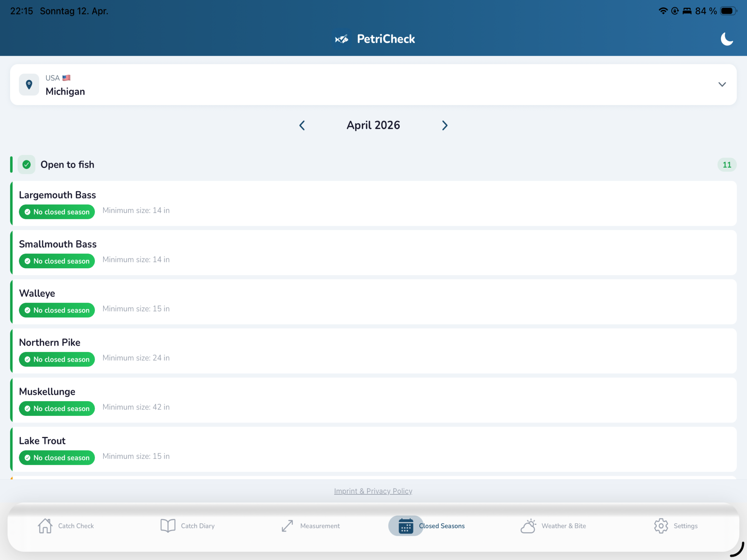Open the Northern Pike card
Image resolution: width=747 pixels, height=560 pixels.
click(373, 351)
